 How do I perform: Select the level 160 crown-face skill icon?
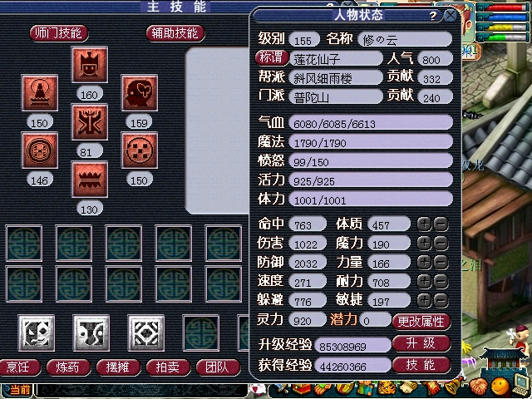90,65
